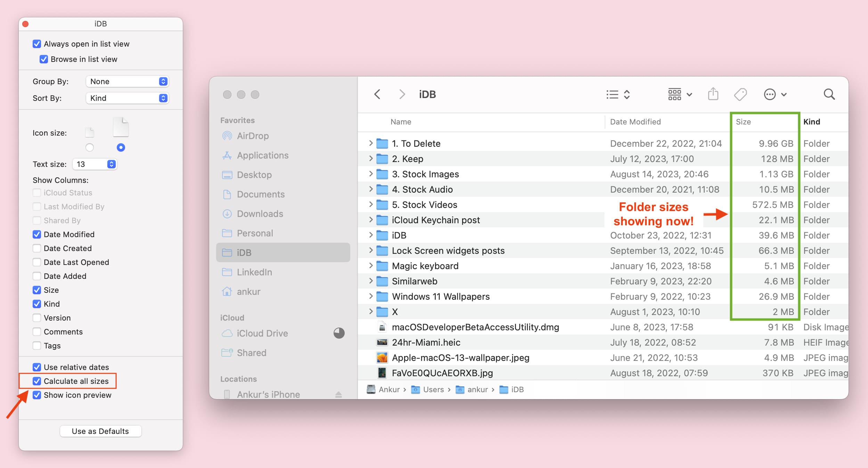Click the list view icon in Finder toolbar

coord(612,95)
